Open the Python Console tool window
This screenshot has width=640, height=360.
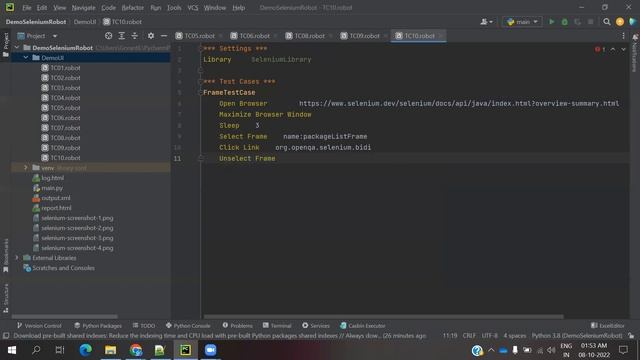(188, 325)
